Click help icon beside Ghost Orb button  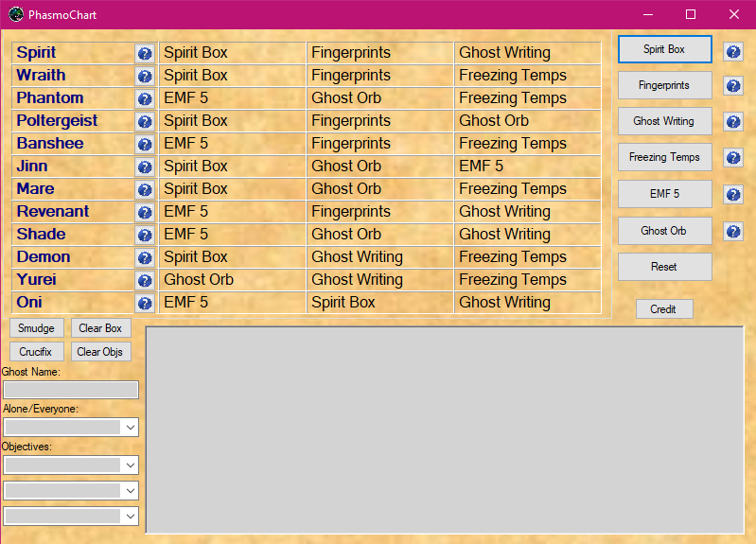(x=732, y=231)
